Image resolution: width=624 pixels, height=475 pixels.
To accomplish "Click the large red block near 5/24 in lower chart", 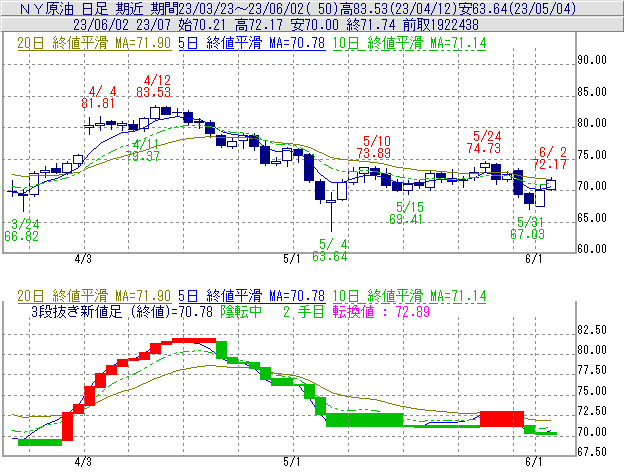I will pyautogui.click(x=502, y=419).
